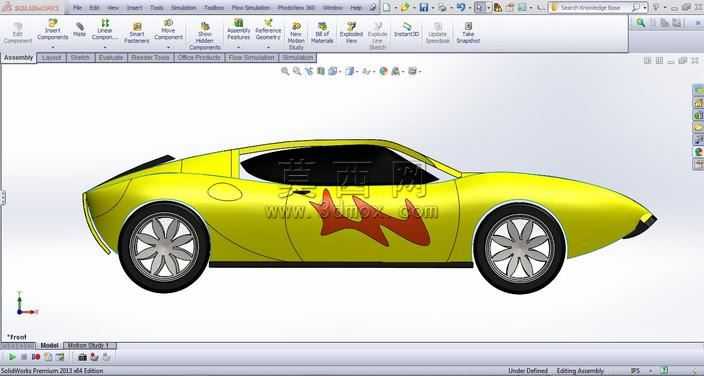Switch to the Sketch tab
Screen dimensions: 704x376
pos(80,58)
